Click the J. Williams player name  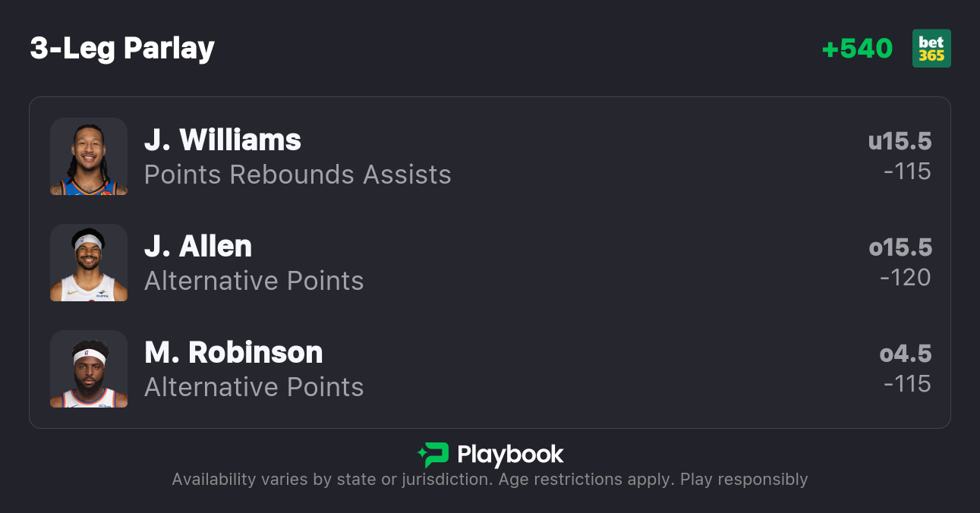(x=222, y=140)
